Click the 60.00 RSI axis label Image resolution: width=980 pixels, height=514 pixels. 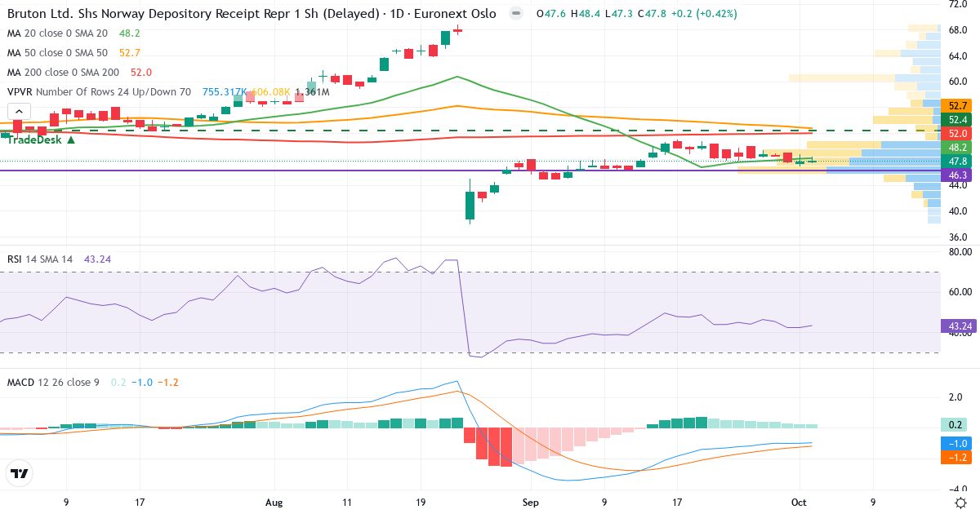[x=959, y=292]
